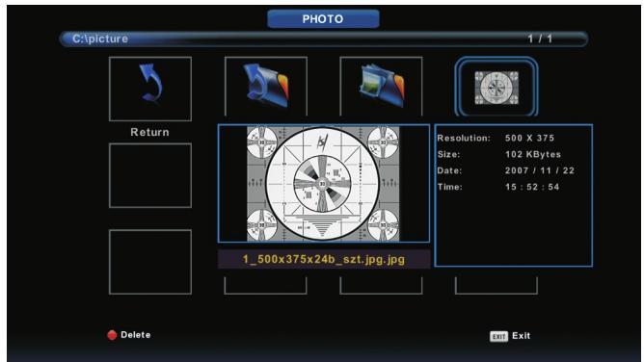Viewport: 644px width, 362px height.
Task: Click the 2007 / 11 / 22 date value
Action: click(x=540, y=170)
